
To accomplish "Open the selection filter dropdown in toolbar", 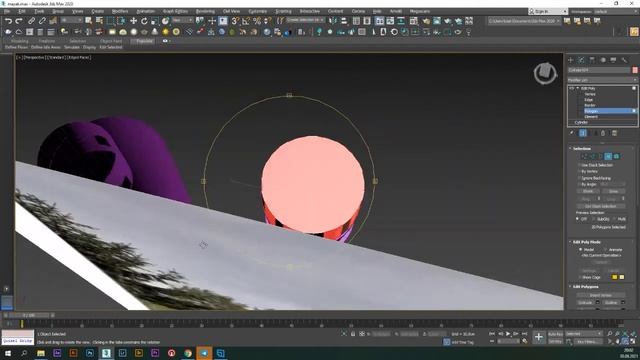I will tap(71, 20).
